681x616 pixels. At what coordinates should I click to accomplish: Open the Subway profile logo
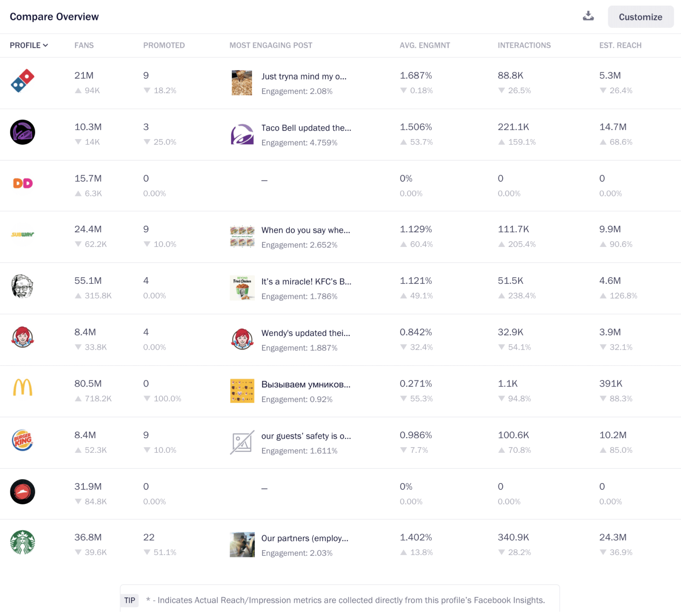tap(23, 234)
